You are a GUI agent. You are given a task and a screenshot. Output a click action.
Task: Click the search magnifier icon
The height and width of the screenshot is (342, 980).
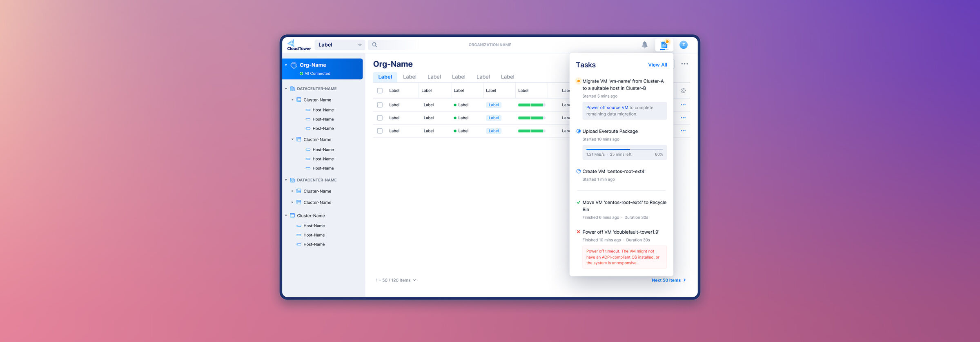coord(374,45)
